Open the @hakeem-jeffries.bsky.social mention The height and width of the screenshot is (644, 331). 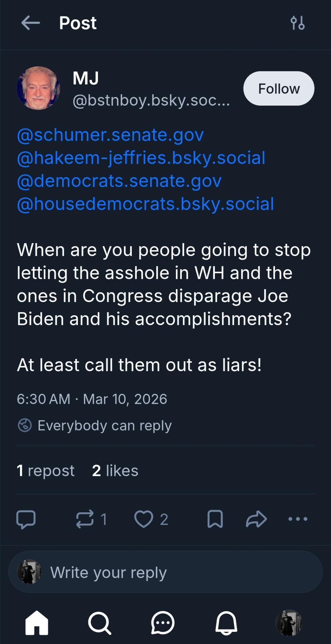(141, 158)
